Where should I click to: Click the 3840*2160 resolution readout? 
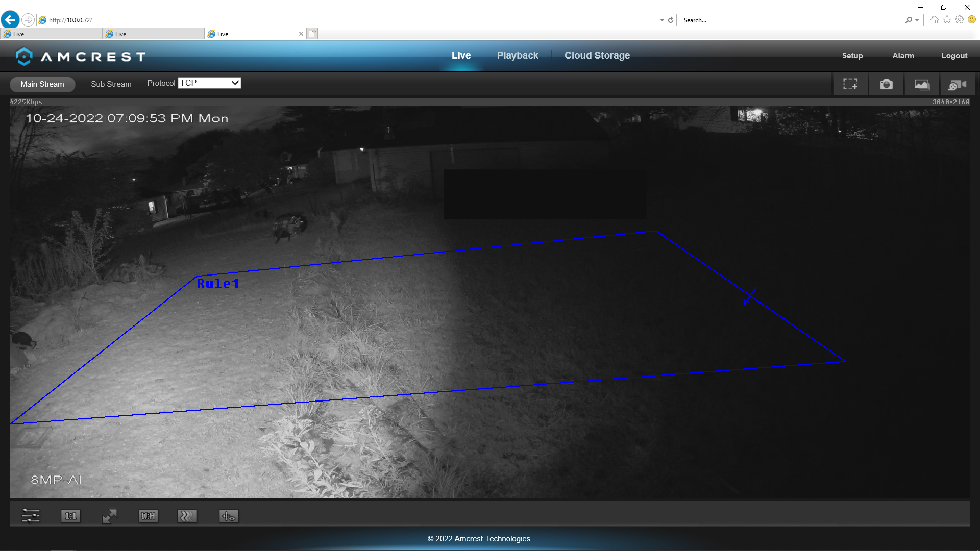pos(951,102)
